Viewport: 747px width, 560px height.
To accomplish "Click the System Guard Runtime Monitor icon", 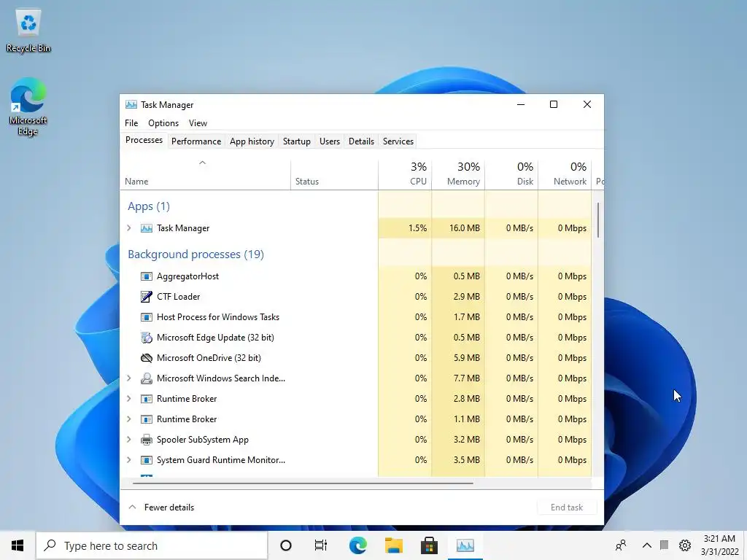I will (x=146, y=460).
